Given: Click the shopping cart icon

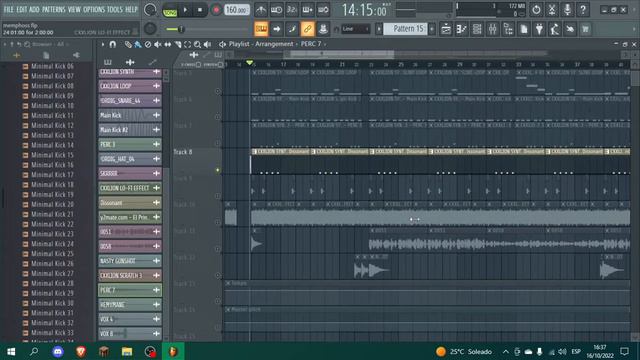Looking at the screenshot, I should click(585, 29).
